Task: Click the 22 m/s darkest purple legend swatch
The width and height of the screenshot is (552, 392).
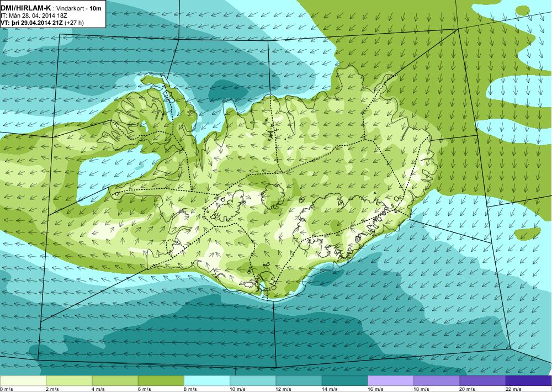Action: (x=529, y=381)
